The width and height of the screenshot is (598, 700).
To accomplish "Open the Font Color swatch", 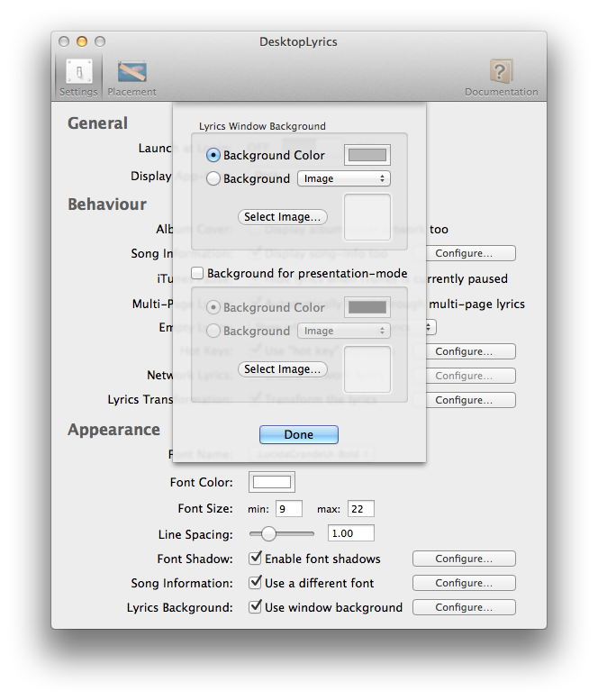I will click(x=272, y=482).
